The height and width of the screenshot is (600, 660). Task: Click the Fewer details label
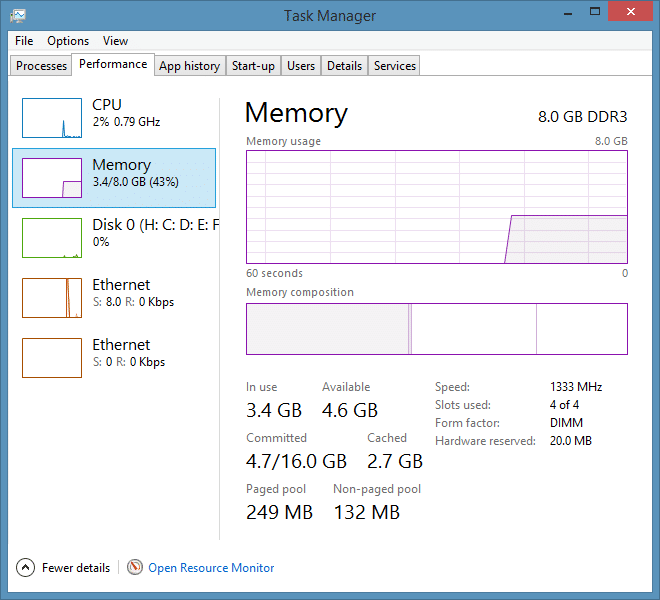tap(76, 568)
